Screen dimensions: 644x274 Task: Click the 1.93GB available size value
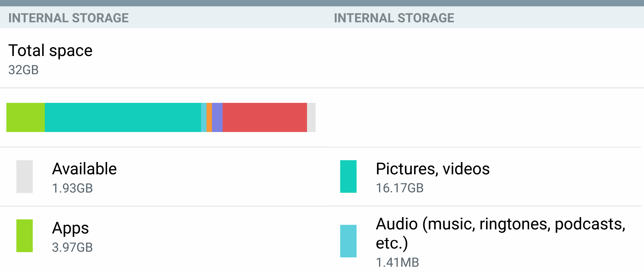(72, 188)
